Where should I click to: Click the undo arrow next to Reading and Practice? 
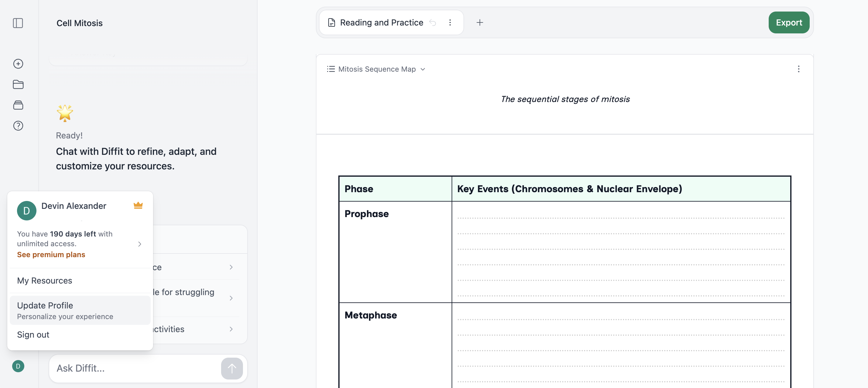433,22
